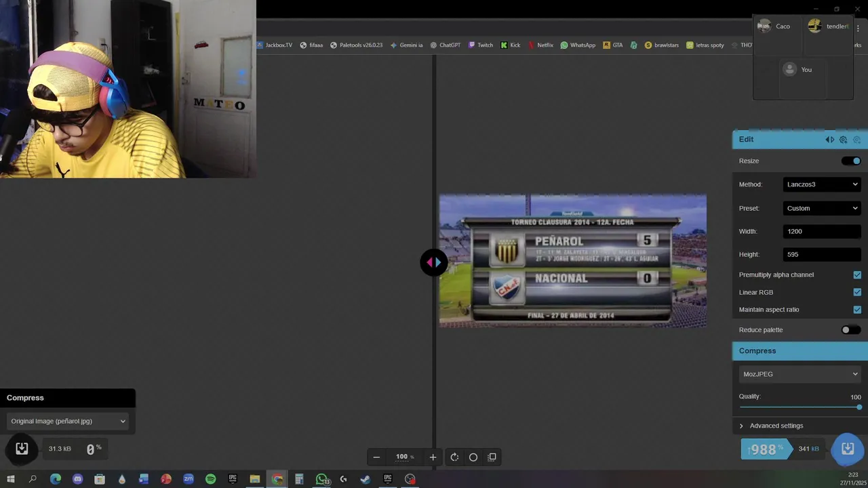Uncheck the Linear RGB checkbox
The width and height of the screenshot is (868, 488).
[x=857, y=292]
